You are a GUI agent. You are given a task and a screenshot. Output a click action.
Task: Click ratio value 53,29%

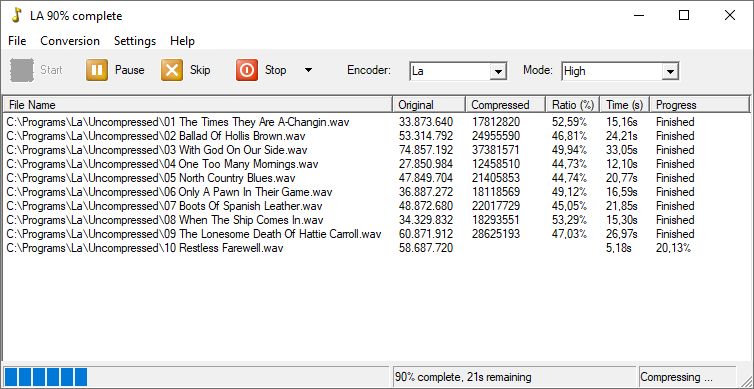[569, 220]
